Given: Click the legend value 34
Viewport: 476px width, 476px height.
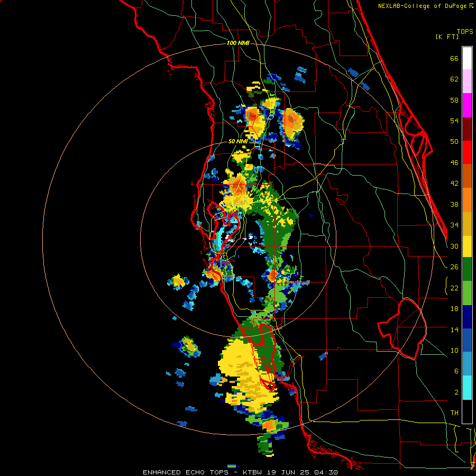Looking at the screenshot, I should click(454, 225).
